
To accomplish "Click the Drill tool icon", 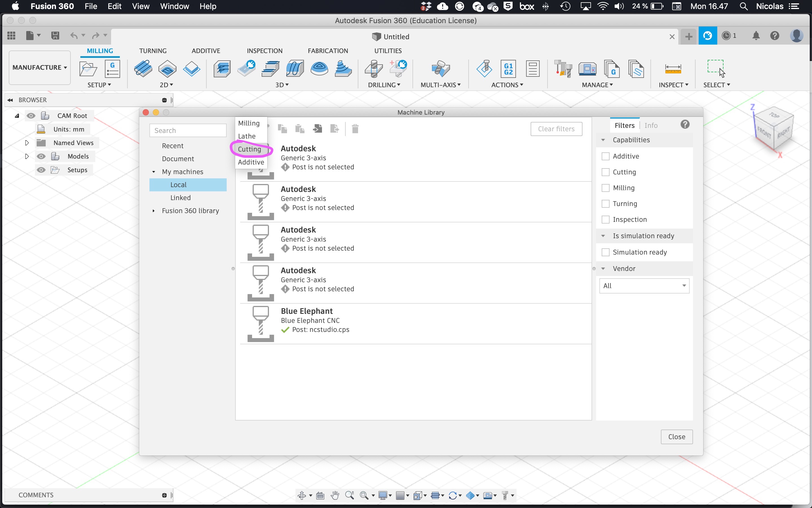I will point(374,69).
